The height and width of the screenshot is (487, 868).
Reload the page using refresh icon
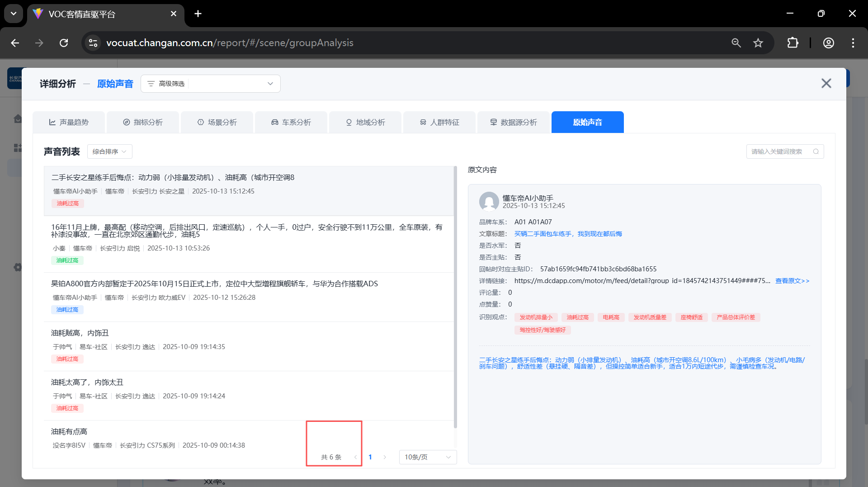(x=64, y=43)
